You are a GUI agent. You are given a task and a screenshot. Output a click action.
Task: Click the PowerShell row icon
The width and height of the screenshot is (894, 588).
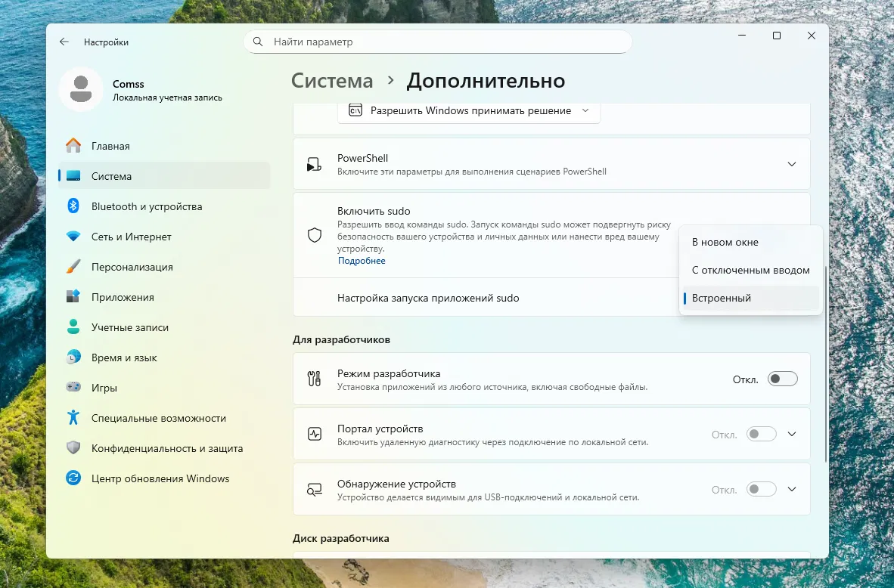click(x=314, y=165)
